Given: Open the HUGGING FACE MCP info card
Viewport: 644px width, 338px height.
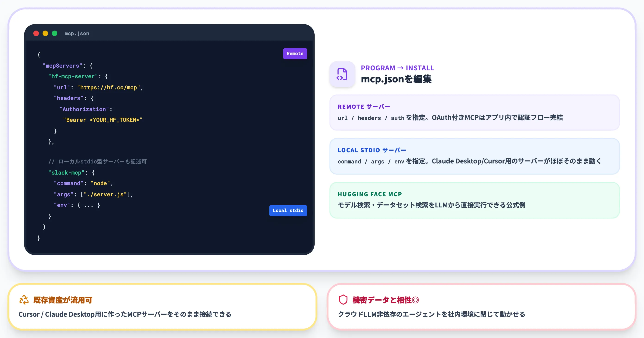Looking at the screenshot, I should [x=474, y=200].
